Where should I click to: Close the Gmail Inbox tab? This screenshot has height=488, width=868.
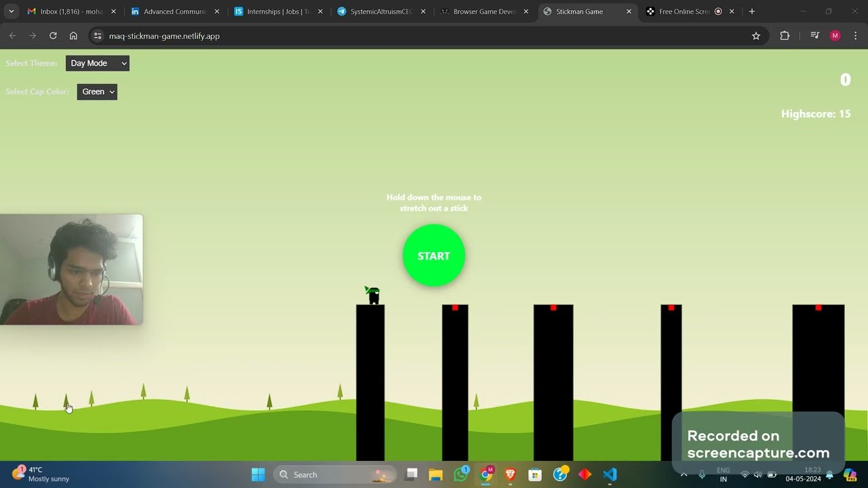113,12
